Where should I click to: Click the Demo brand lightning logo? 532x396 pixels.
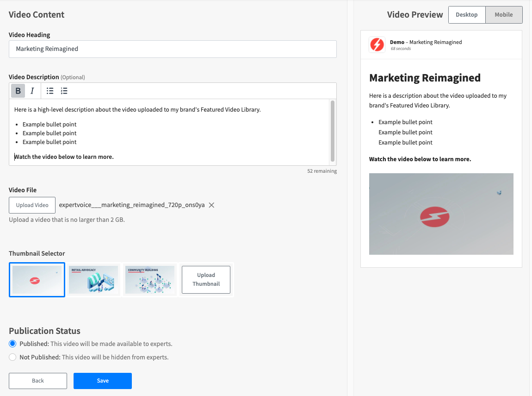tap(377, 44)
